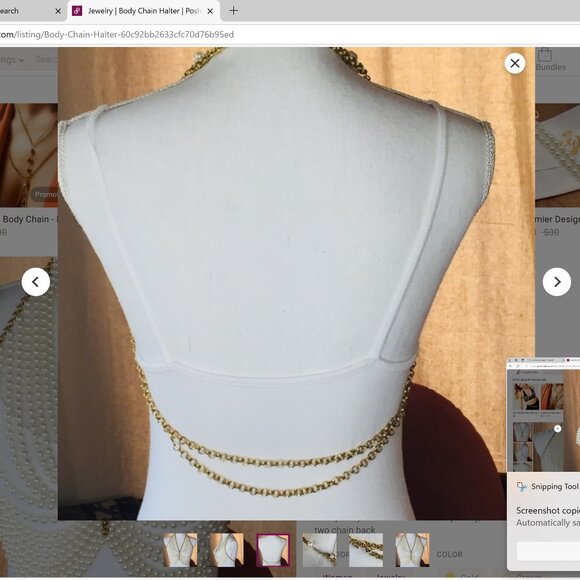Click the Screenshot copied notification message
The image size is (580, 580).
pyautogui.click(x=548, y=510)
